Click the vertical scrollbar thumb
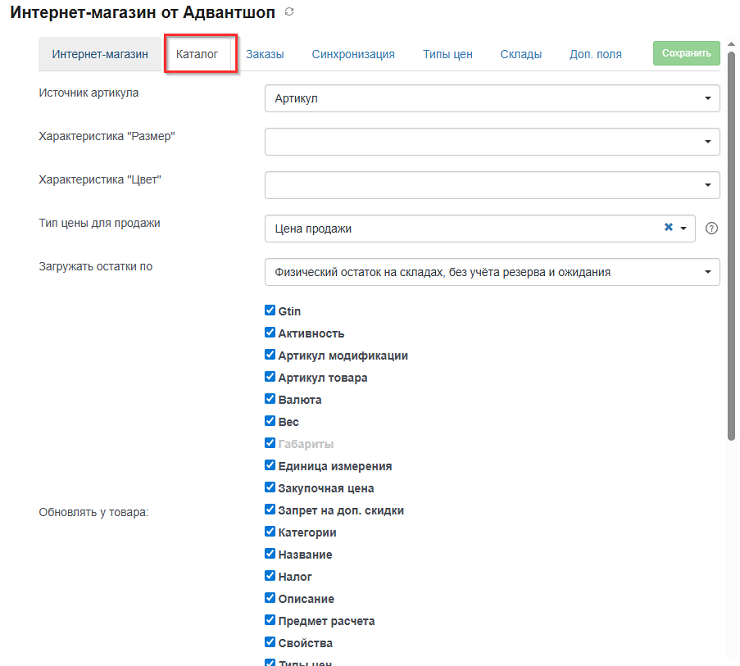740x666 pixels. (732, 245)
